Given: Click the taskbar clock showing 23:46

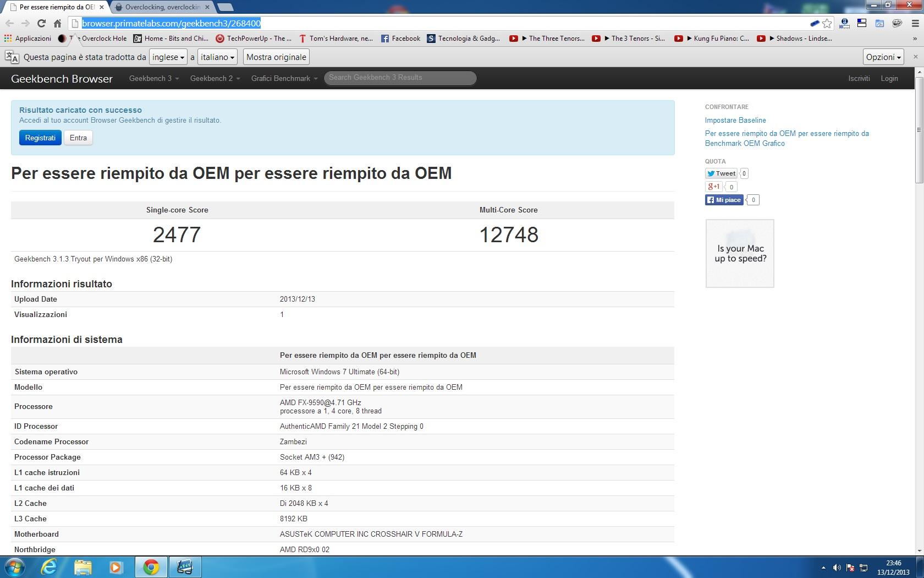Looking at the screenshot, I should pyautogui.click(x=894, y=568).
